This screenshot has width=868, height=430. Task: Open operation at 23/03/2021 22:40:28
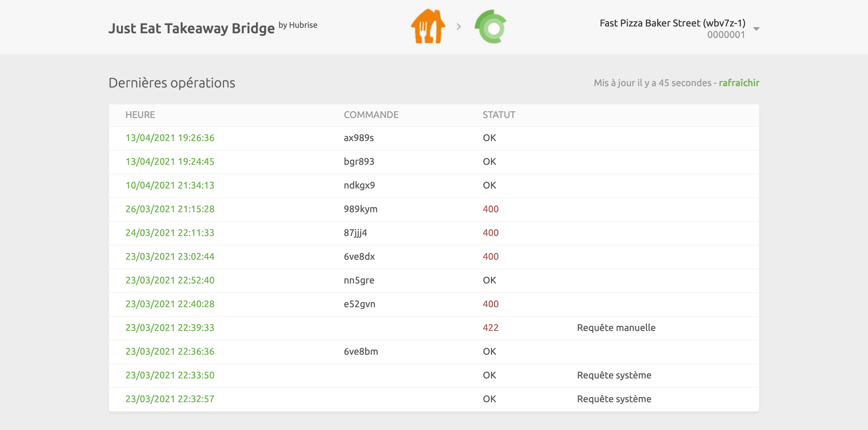click(x=170, y=304)
